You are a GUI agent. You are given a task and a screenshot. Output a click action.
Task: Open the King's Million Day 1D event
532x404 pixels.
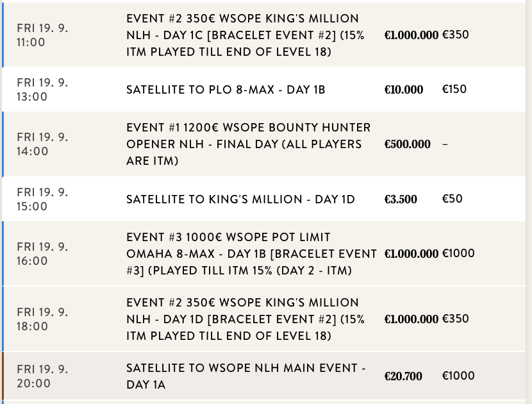pos(245,319)
